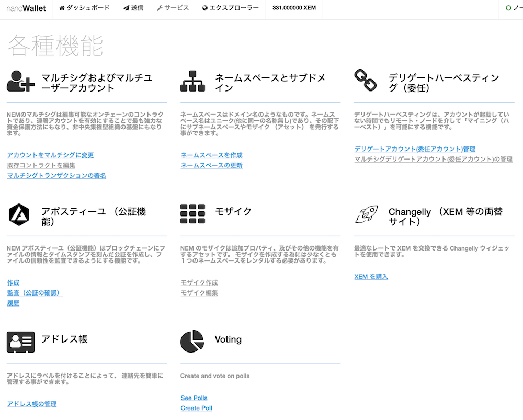Click the mosaic grid icon
Image resolution: width=523 pixels, height=420 pixels.
[193, 214]
